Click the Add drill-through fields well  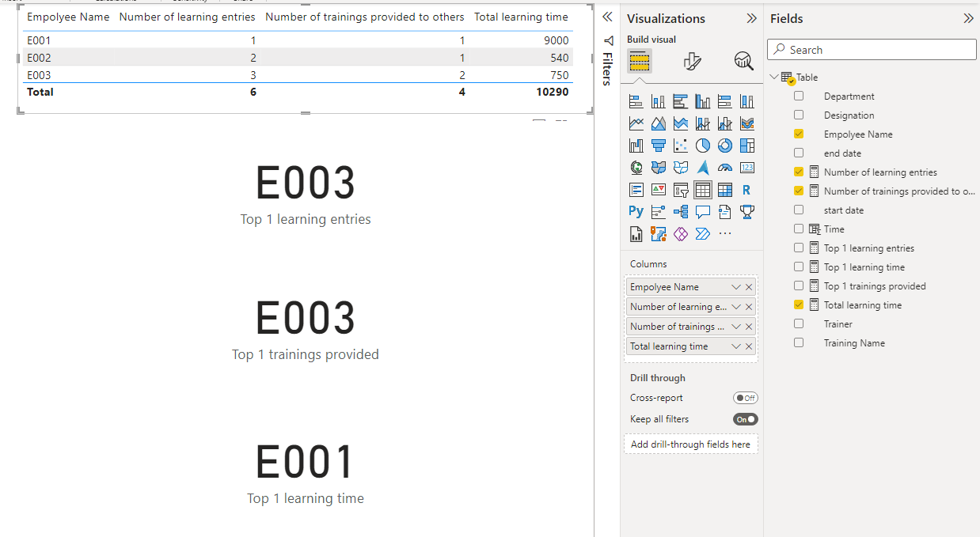click(690, 444)
